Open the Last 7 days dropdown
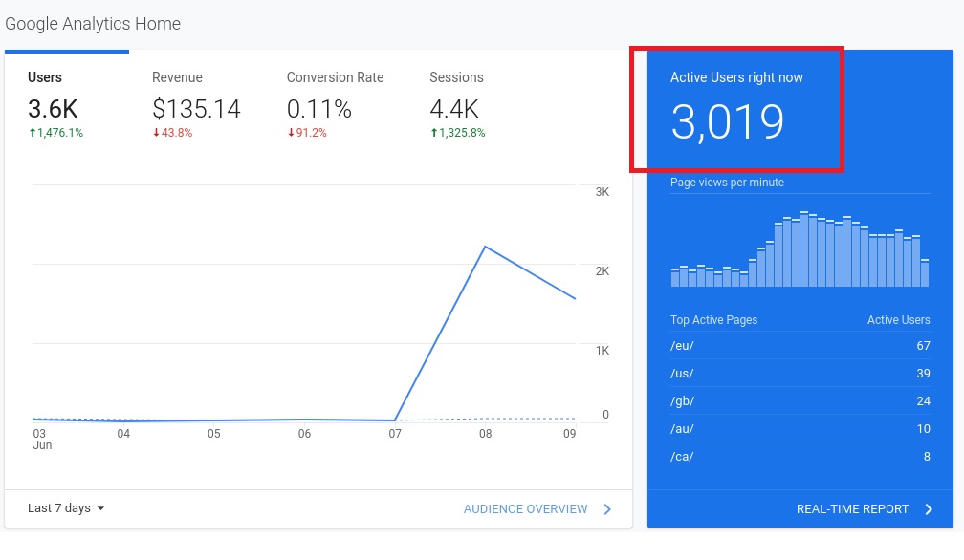964x560 pixels. [x=66, y=508]
